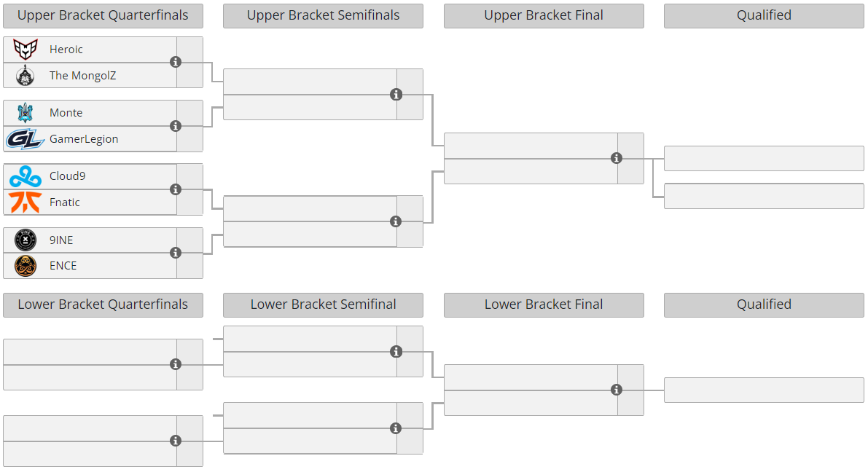Select the Lower Bracket Semifinal header

point(324,305)
